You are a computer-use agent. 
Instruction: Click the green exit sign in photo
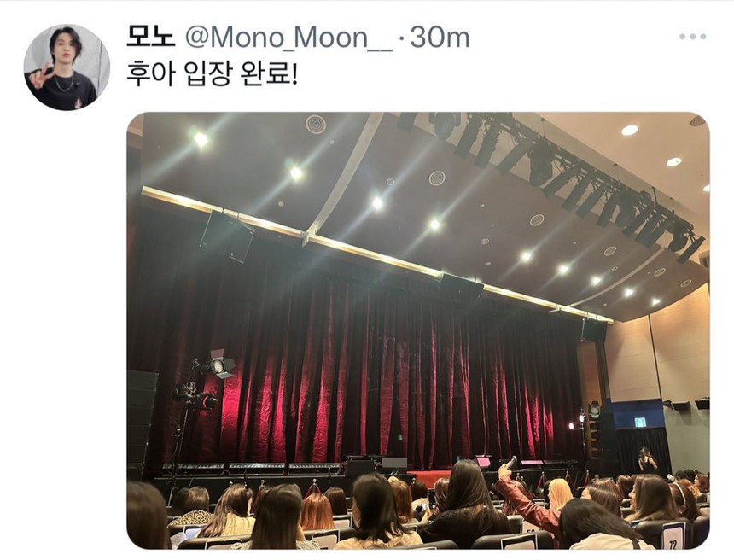tap(640, 423)
